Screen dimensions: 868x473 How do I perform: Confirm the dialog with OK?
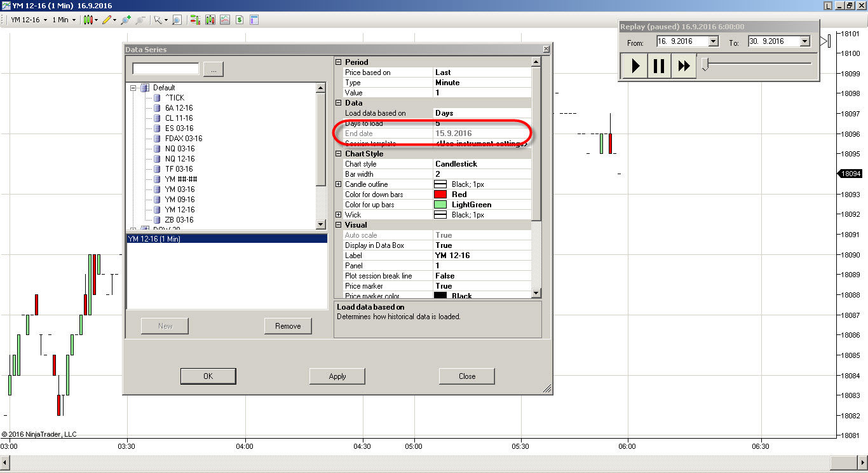tap(208, 376)
